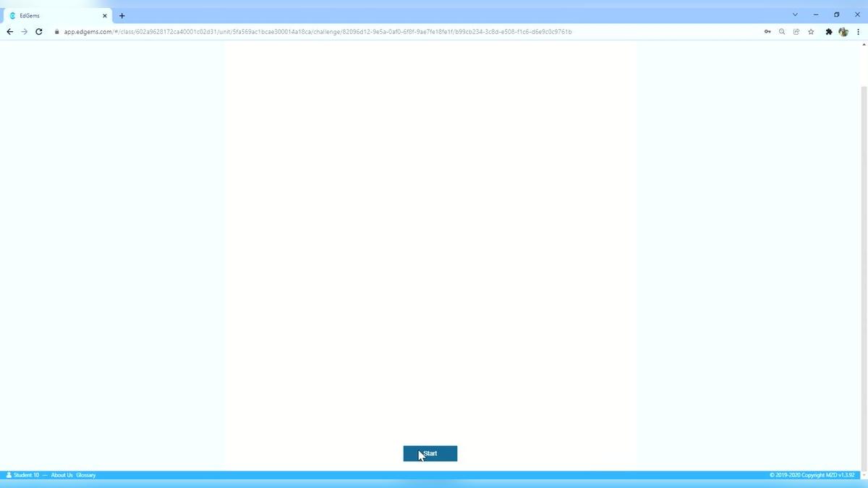
Task: View site info via lock icon
Action: point(57,32)
